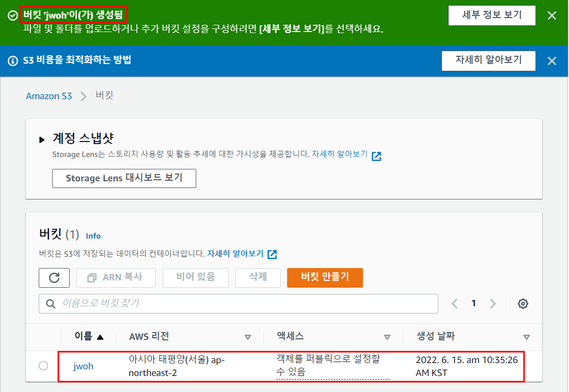569x392 pixels.
Task: Click the 2022. 6. 15. creation date cell
Action: [x=467, y=366]
